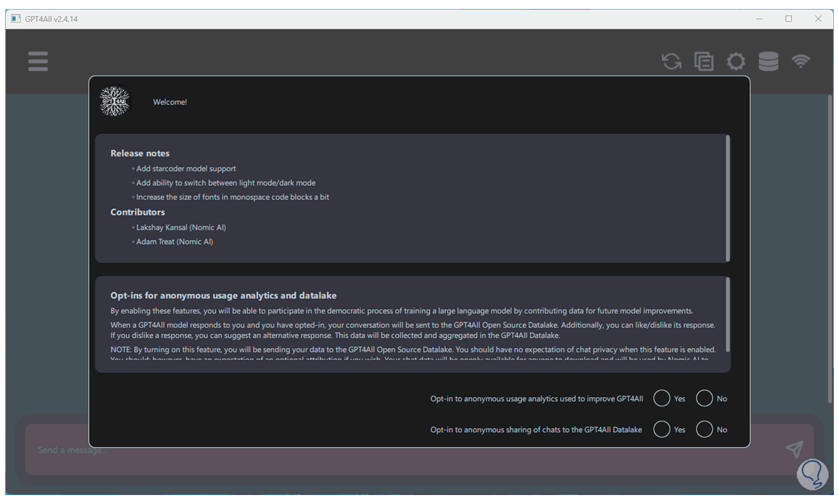839x504 pixels.
Task: Click the 'Opt-in to anonymous sharing of chats' label
Action: coord(536,430)
